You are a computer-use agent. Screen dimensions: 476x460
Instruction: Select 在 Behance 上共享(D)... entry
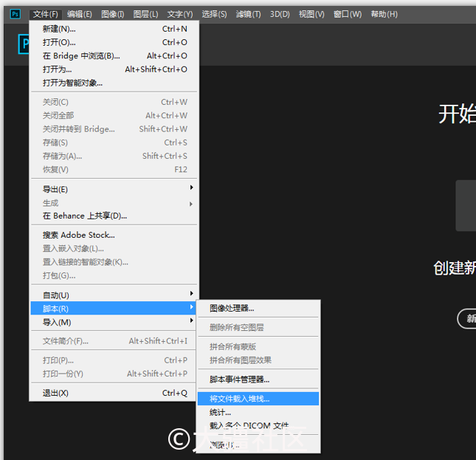114,216
